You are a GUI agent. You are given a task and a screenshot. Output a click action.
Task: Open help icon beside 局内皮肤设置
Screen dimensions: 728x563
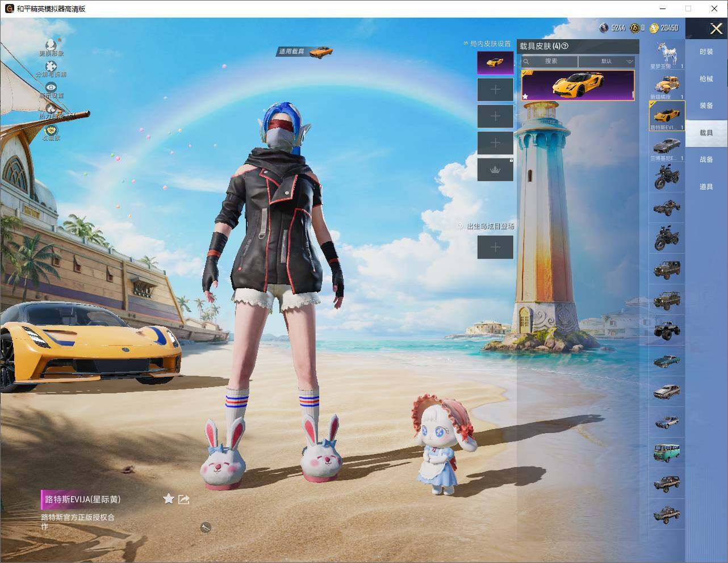point(466,43)
